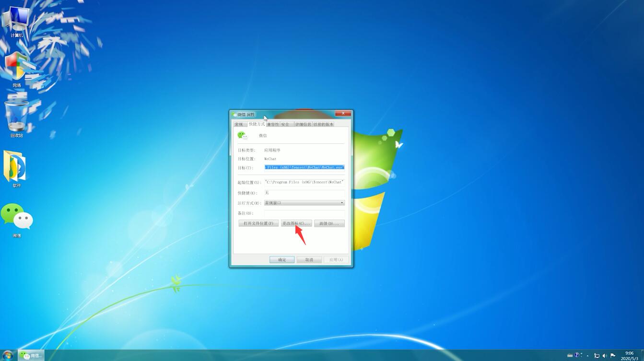Click the 更改图标(C)... button
Screen dimensions: 644x361
pyautogui.click(x=296, y=223)
